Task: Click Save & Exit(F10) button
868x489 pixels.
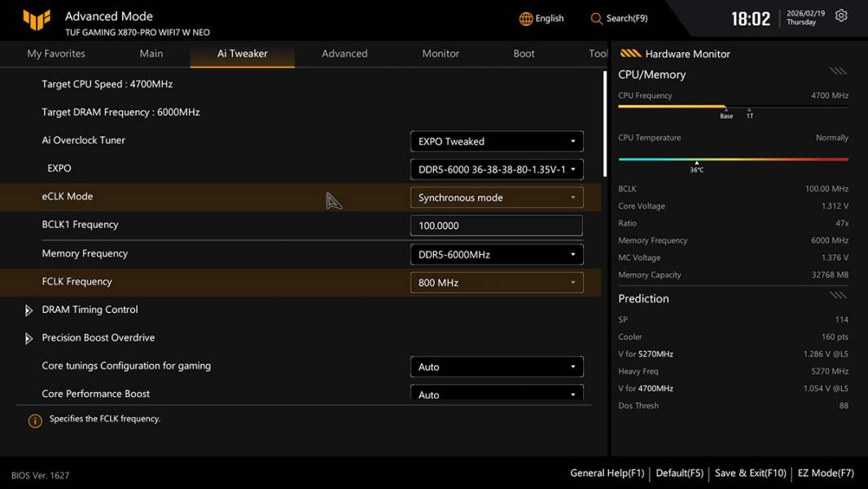Action: [750, 473]
